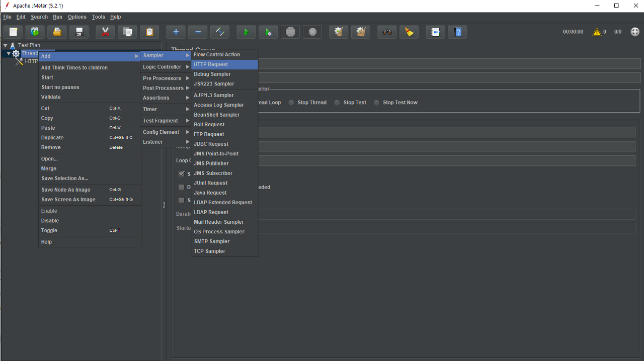Image resolution: width=644 pixels, height=361 pixels.
Task: Expand the Post Processors submenu
Action: [166, 88]
